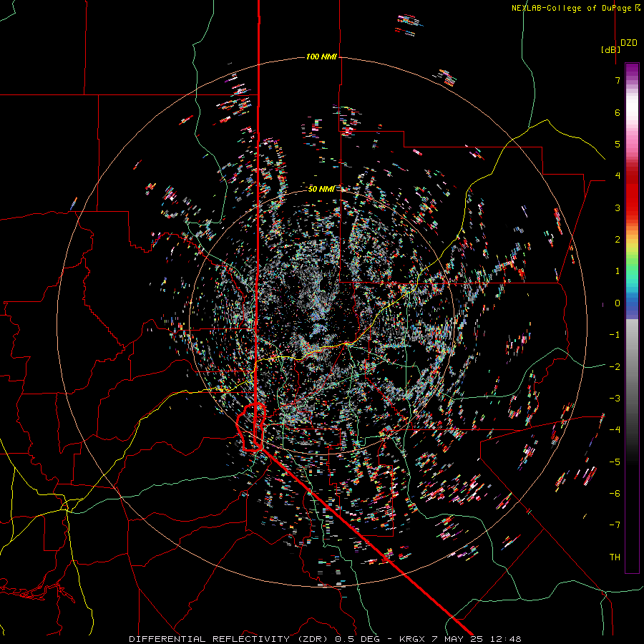
Task: Click the -2 value on color scale
Action: pos(615,367)
